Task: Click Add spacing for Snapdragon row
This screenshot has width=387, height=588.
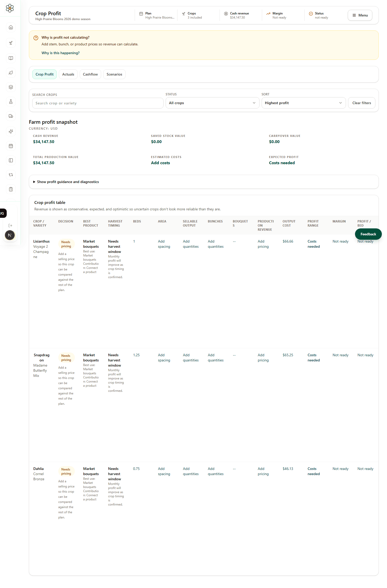Action: pyautogui.click(x=164, y=358)
